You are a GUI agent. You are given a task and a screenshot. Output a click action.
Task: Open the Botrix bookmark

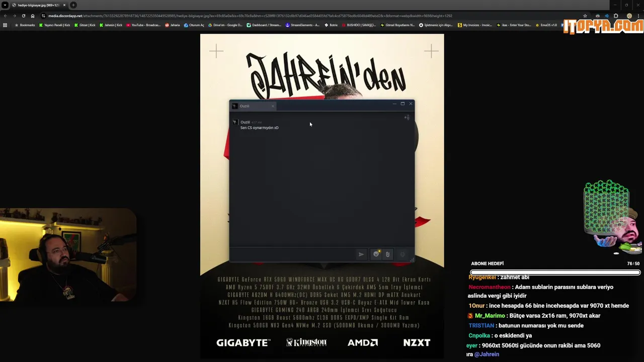coord(331,25)
